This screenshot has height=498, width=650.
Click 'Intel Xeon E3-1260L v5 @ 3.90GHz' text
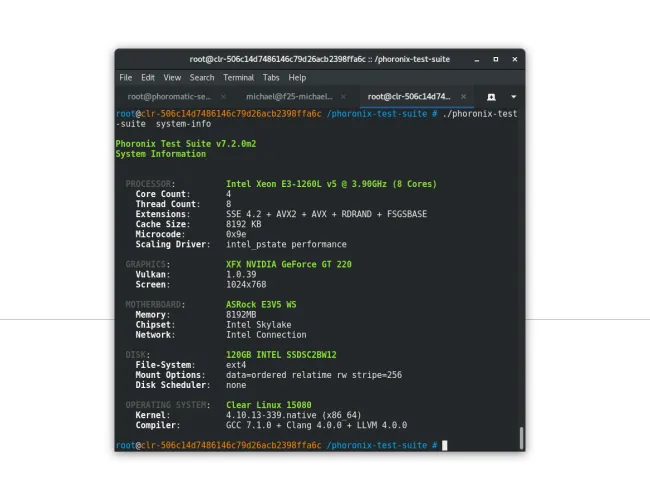[306, 184]
